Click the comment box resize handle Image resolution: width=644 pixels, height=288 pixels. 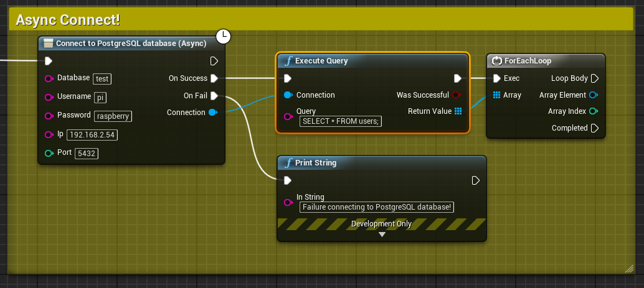(629, 267)
